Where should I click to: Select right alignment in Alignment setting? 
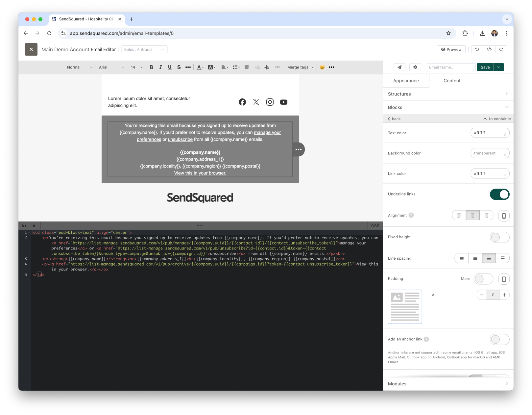486,216
